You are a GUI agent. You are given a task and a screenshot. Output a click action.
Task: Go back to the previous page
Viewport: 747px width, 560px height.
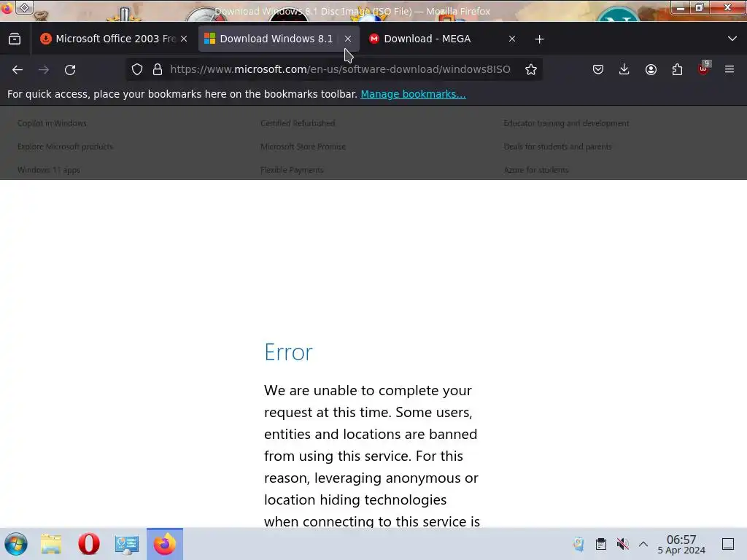point(18,70)
